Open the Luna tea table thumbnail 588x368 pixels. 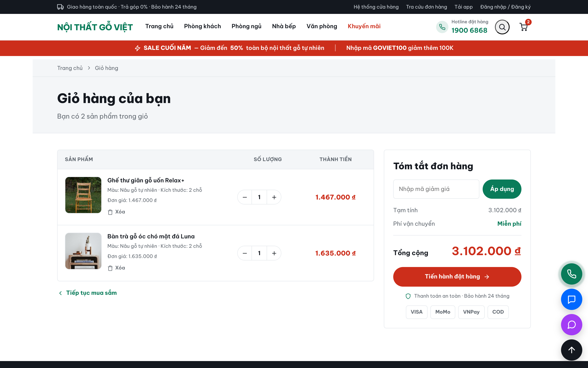(83, 251)
